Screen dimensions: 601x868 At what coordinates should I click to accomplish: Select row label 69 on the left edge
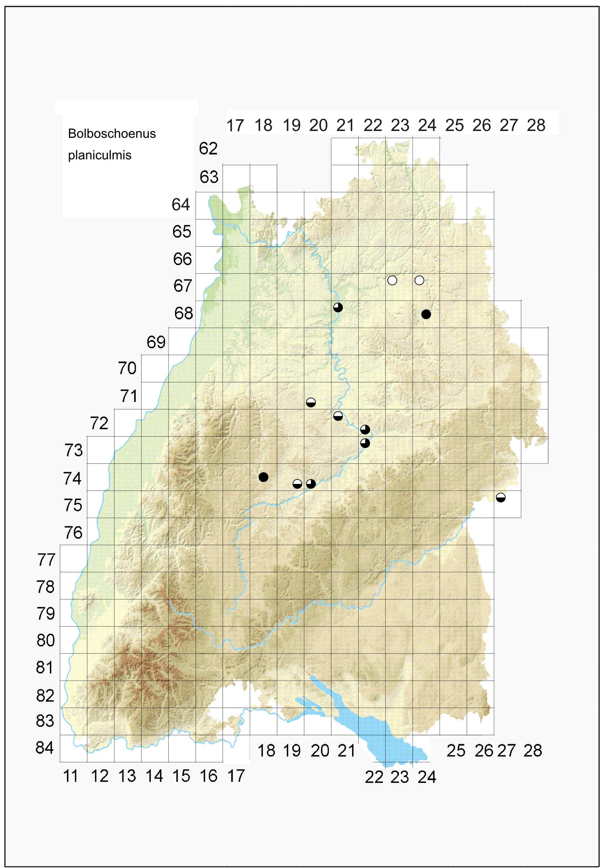(x=156, y=342)
